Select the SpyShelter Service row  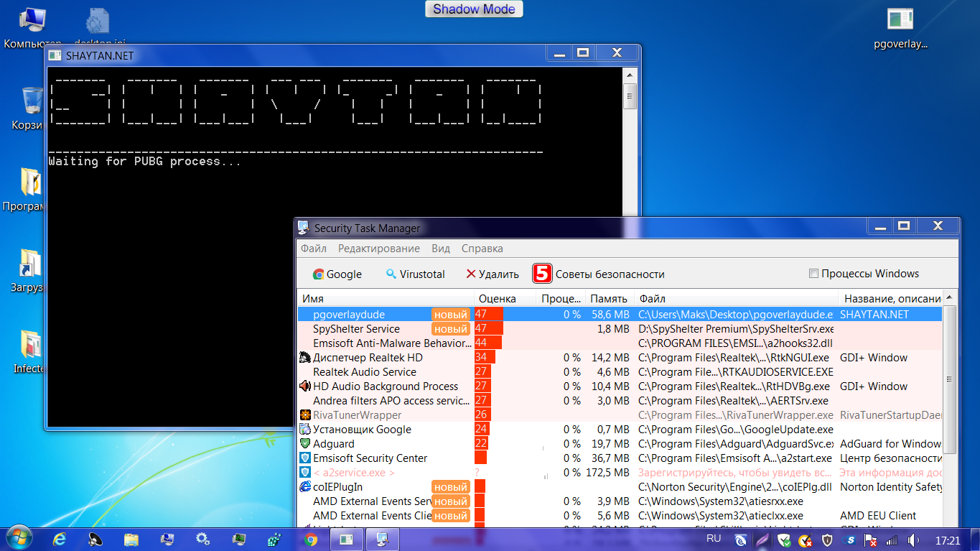tap(620, 329)
